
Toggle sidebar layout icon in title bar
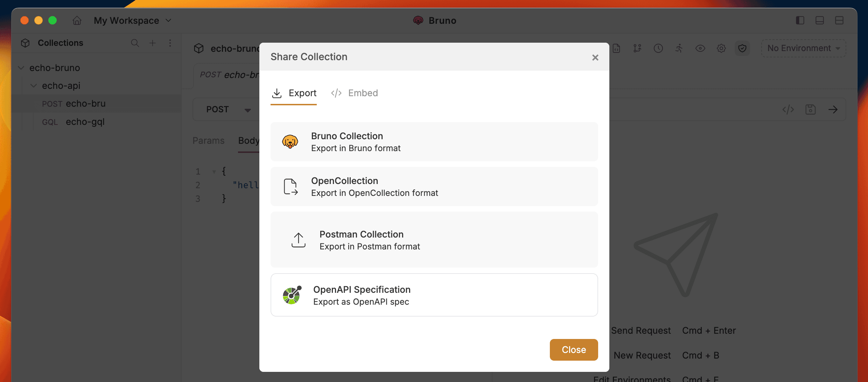[x=800, y=20]
